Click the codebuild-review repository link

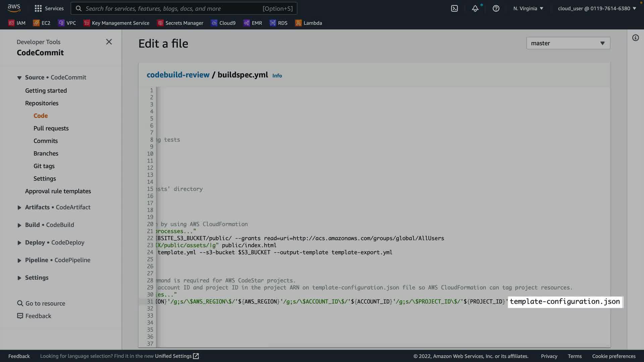tap(178, 75)
